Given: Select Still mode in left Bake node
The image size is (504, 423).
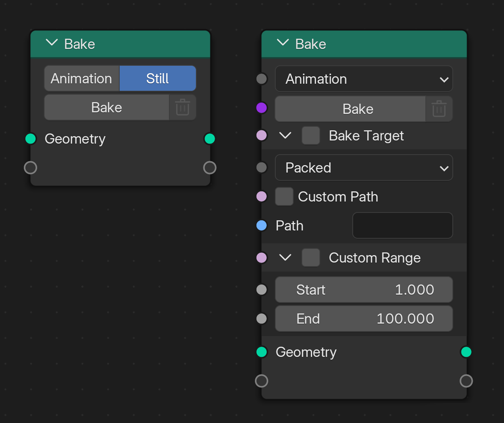Looking at the screenshot, I should (158, 79).
